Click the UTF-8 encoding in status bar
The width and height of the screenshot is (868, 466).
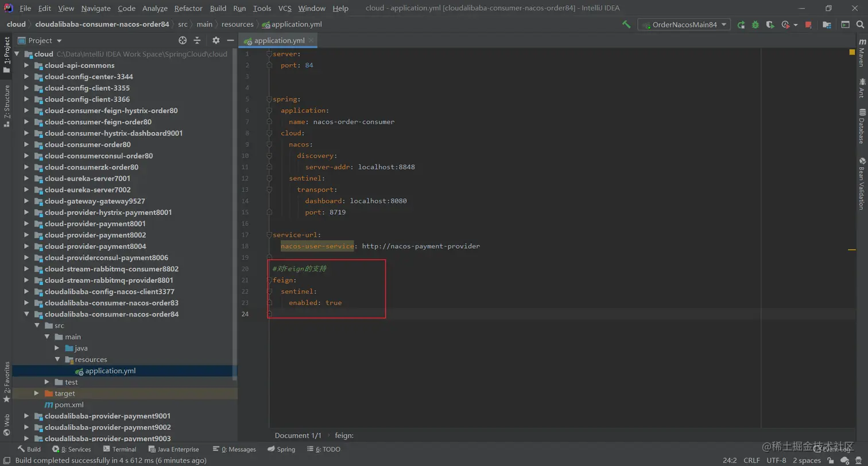coord(776,460)
